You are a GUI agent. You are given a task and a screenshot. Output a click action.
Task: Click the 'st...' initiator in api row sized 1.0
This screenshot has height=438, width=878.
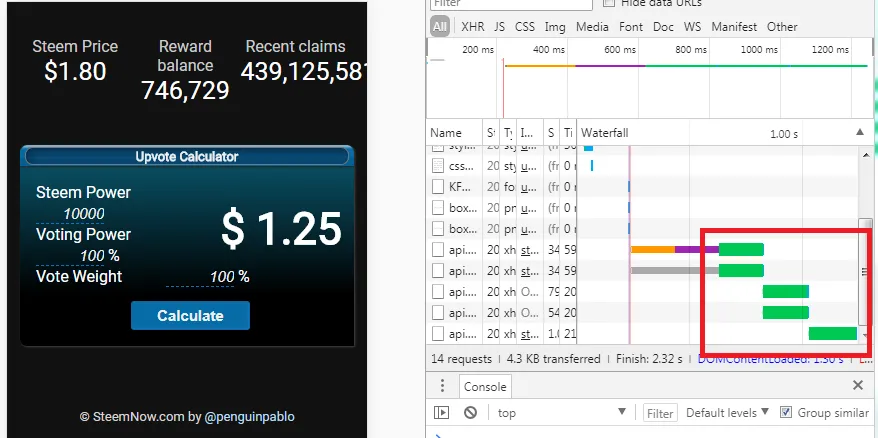click(529, 334)
